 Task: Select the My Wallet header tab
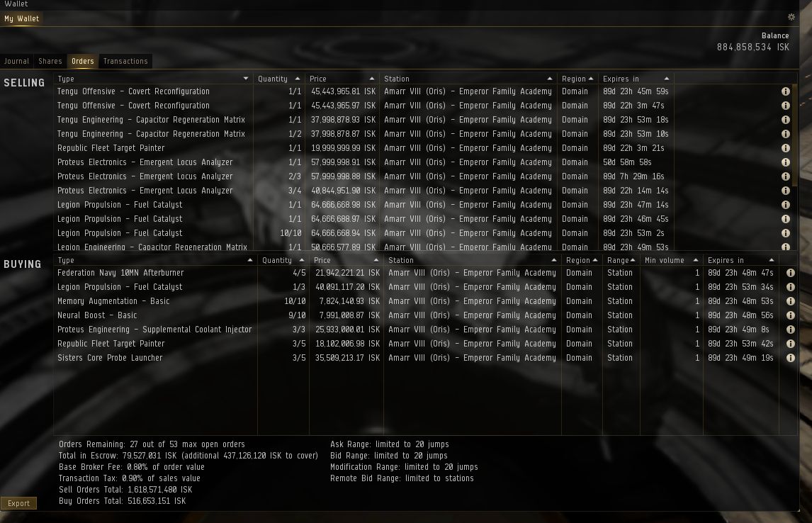[22, 18]
